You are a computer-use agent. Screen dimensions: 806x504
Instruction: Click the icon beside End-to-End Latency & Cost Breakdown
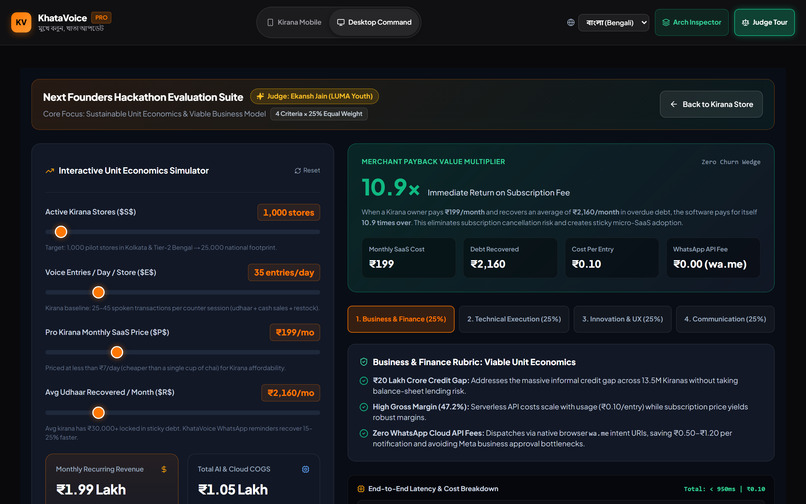click(x=361, y=489)
